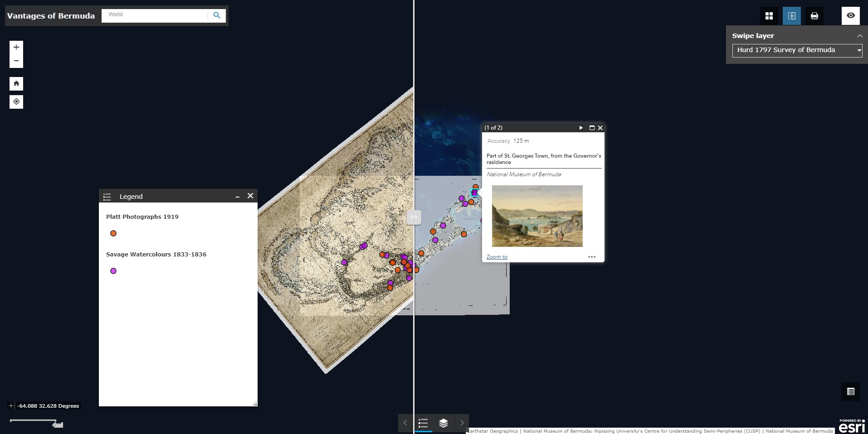The width and height of the screenshot is (868, 434).
Task: Zoom in on the map
Action: [16, 47]
